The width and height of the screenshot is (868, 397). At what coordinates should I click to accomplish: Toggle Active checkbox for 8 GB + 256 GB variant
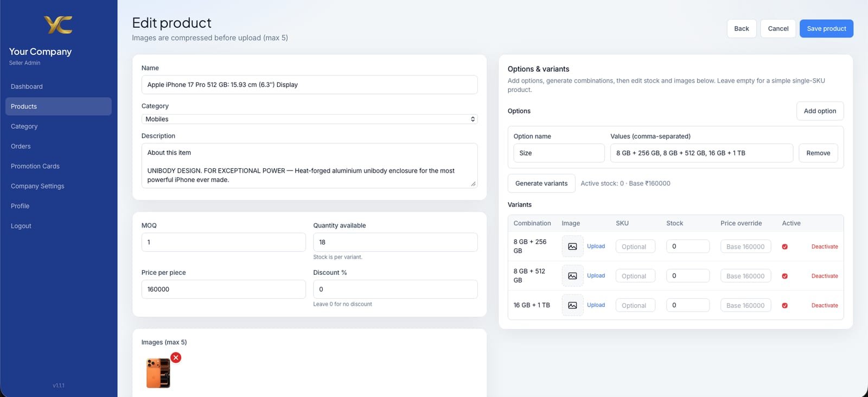(x=784, y=247)
